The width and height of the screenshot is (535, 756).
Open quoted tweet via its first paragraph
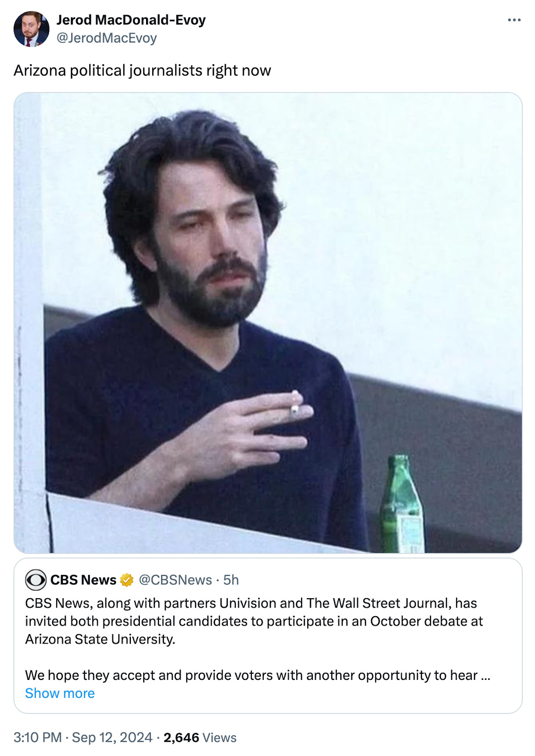254,621
